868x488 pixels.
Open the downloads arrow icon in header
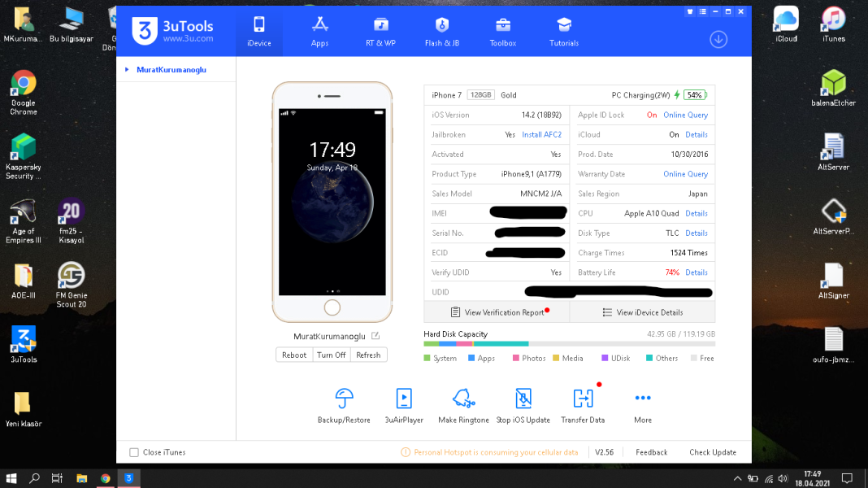coord(718,39)
